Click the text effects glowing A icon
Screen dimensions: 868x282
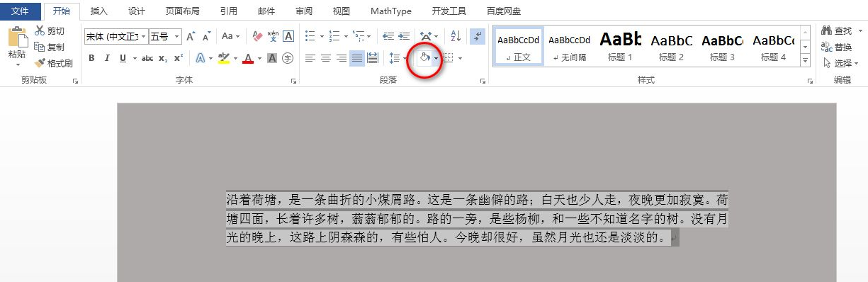(200, 58)
